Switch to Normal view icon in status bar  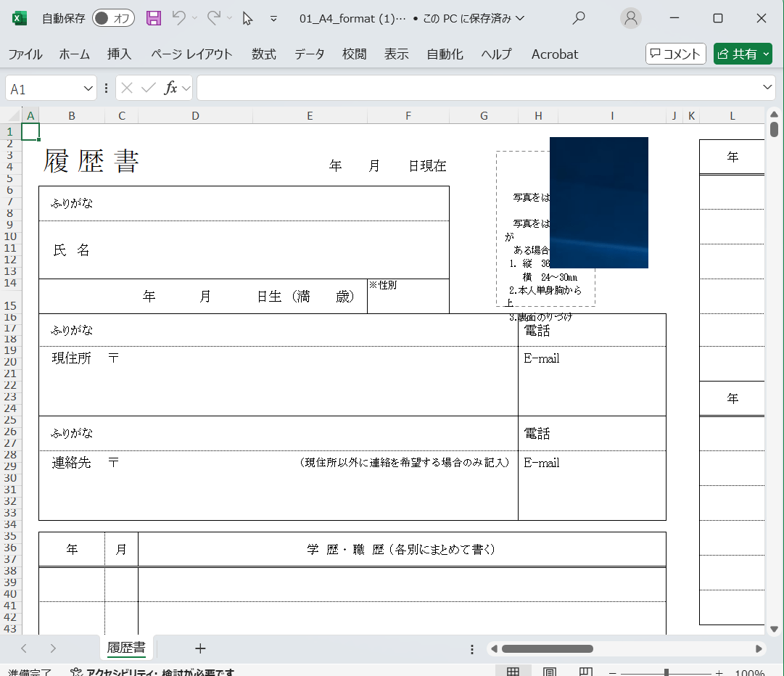[513, 672]
